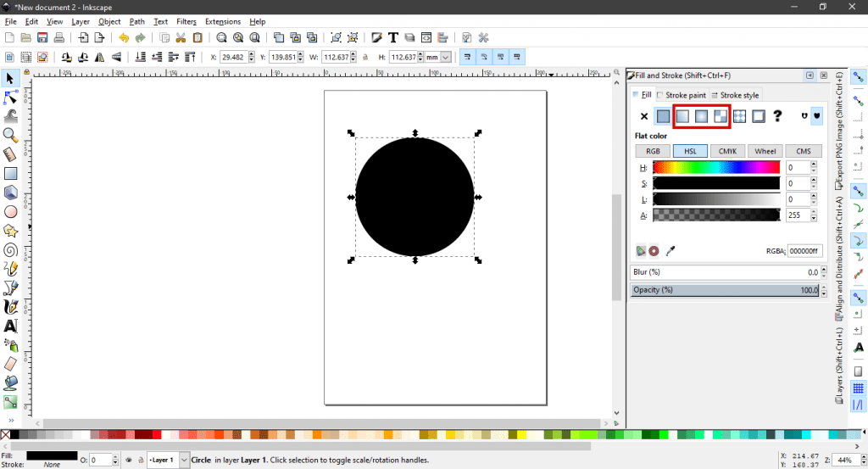Select the Node editing tool
868x469 pixels.
tap(10, 98)
